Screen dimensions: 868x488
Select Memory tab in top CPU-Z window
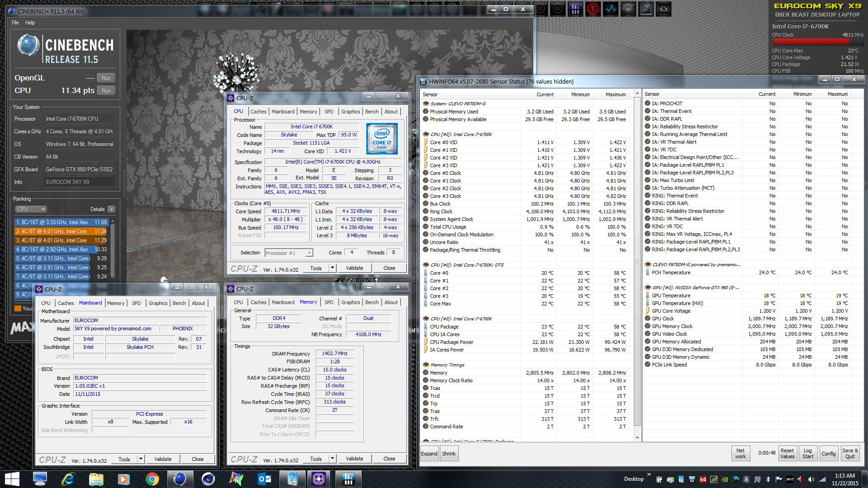point(308,112)
